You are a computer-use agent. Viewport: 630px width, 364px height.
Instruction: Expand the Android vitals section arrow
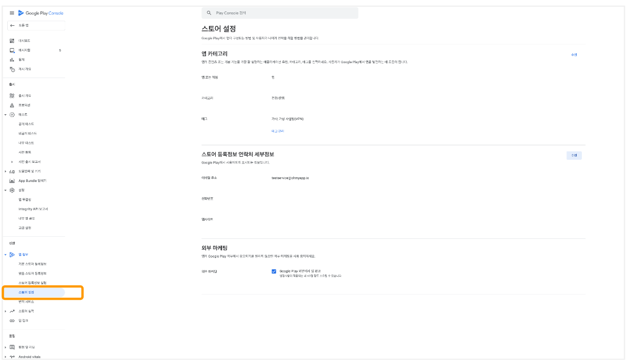[x=6, y=357]
